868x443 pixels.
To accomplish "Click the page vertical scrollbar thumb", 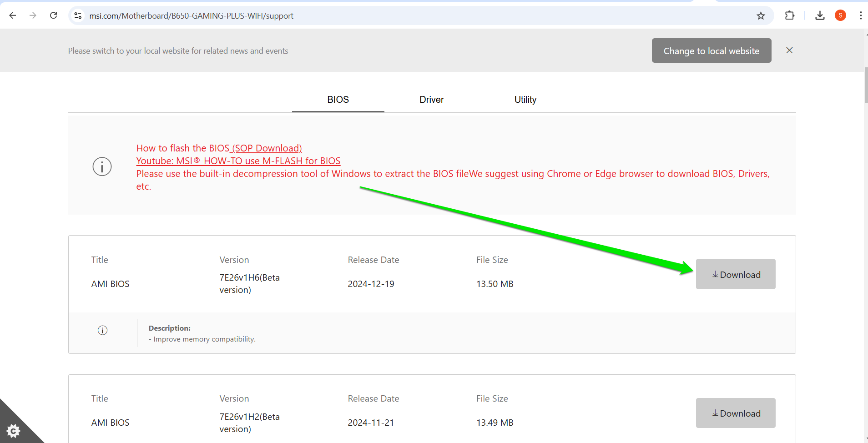I will [x=866, y=85].
